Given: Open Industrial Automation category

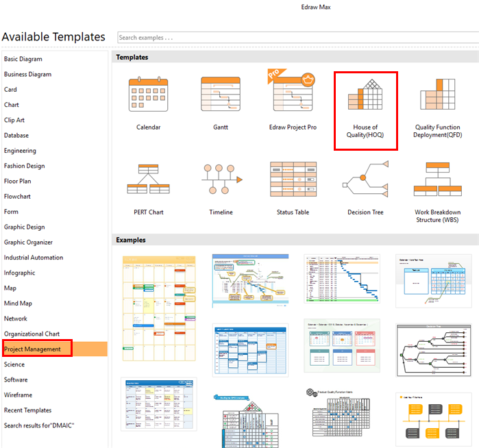Looking at the screenshot, I should tap(34, 258).
